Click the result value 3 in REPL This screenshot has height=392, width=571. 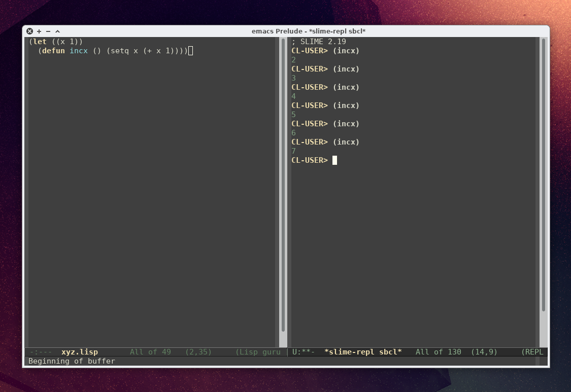point(293,78)
